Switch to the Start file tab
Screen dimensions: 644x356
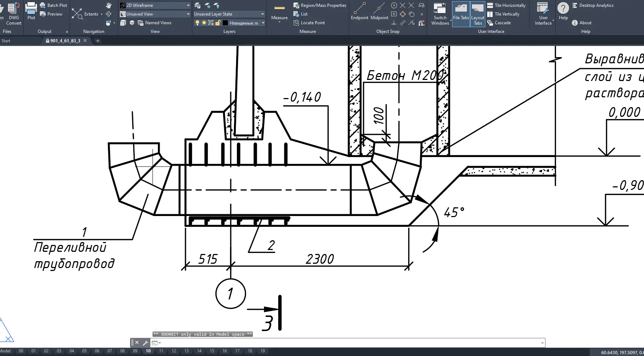click(6, 41)
